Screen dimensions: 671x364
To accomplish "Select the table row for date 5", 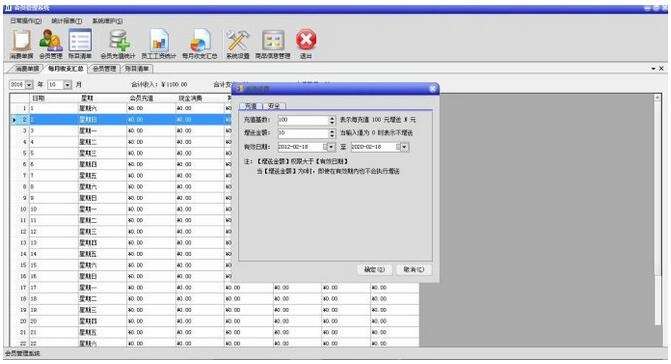I will pyautogui.click(x=121, y=153).
